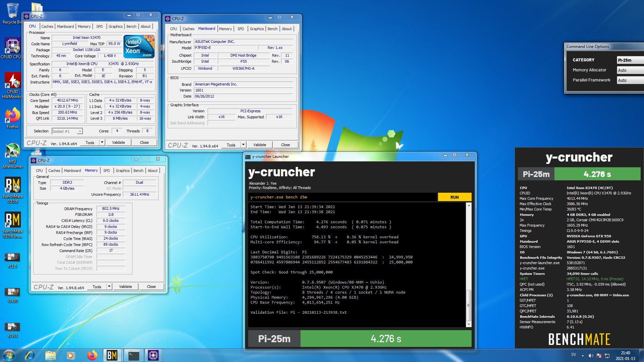Select the Memory tab in Mainboard window
644x362 pixels.
tap(225, 29)
